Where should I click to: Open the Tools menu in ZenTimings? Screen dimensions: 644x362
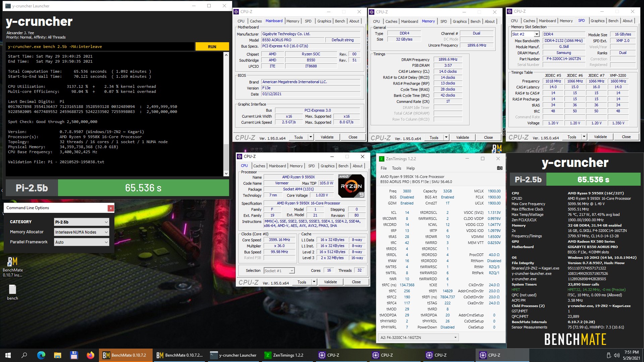pos(397,168)
